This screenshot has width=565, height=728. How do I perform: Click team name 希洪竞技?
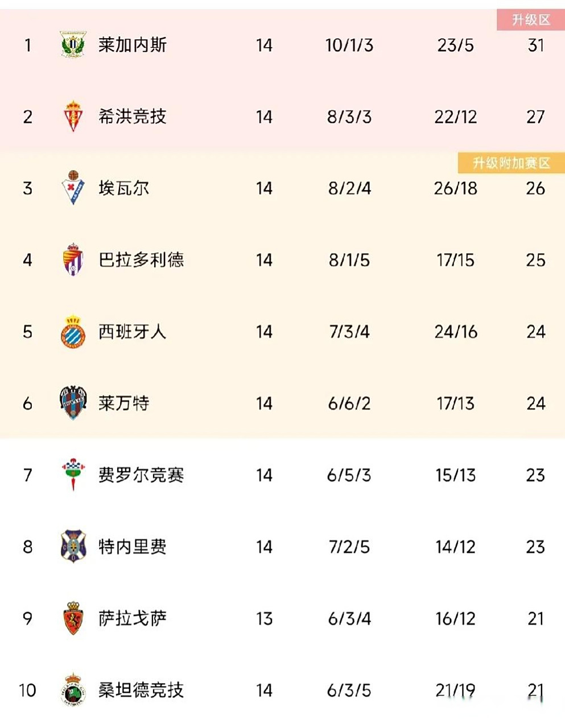132,117
